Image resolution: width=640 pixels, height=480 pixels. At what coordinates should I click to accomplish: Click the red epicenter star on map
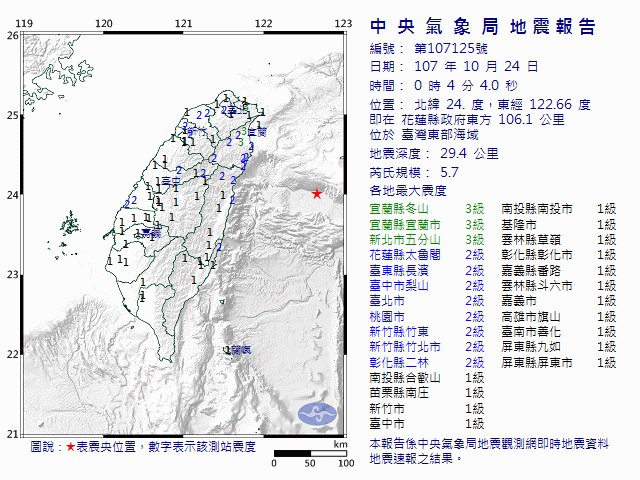coord(317,194)
